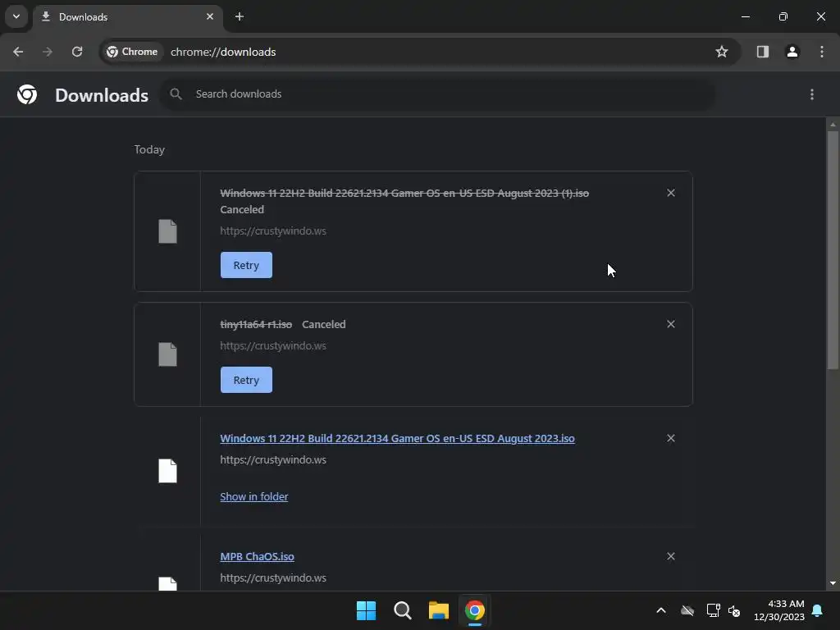Click the Chrome taskbar icon
Image resolution: width=840 pixels, height=630 pixels.
coord(475,610)
